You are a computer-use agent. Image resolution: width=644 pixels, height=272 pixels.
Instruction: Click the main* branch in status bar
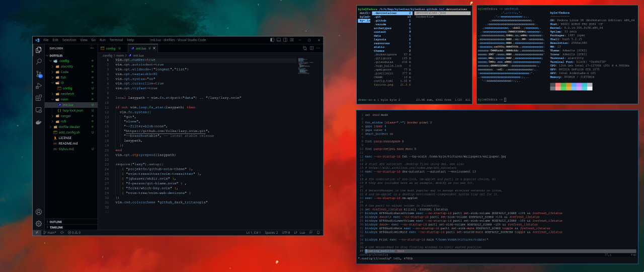(x=50, y=232)
